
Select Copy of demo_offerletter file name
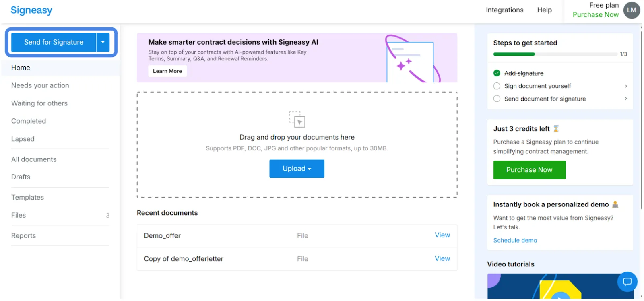pos(184,259)
